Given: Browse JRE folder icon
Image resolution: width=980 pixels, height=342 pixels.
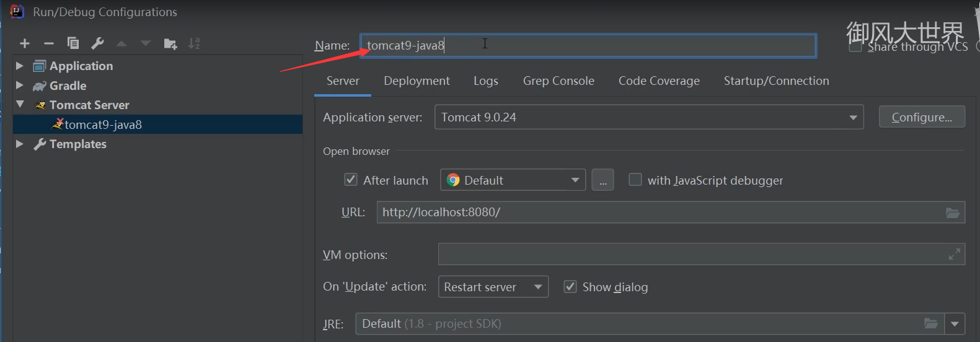Looking at the screenshot, I should 931,323.
